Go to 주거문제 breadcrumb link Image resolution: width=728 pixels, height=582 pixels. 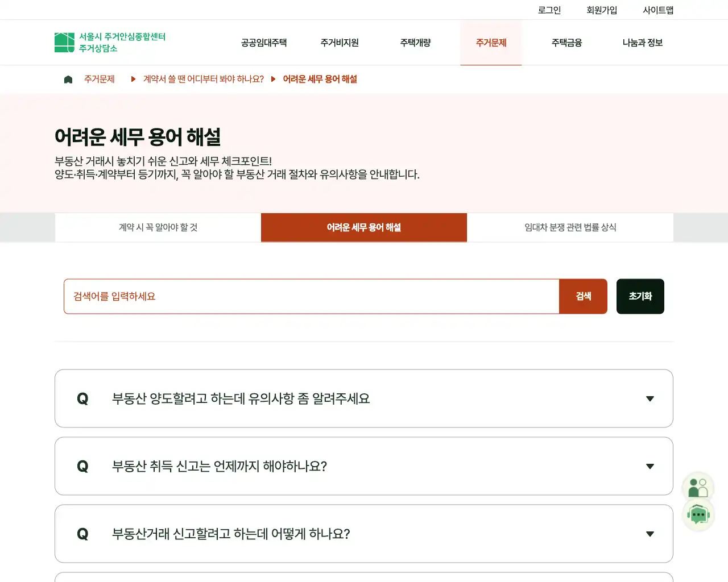point(100,80)
